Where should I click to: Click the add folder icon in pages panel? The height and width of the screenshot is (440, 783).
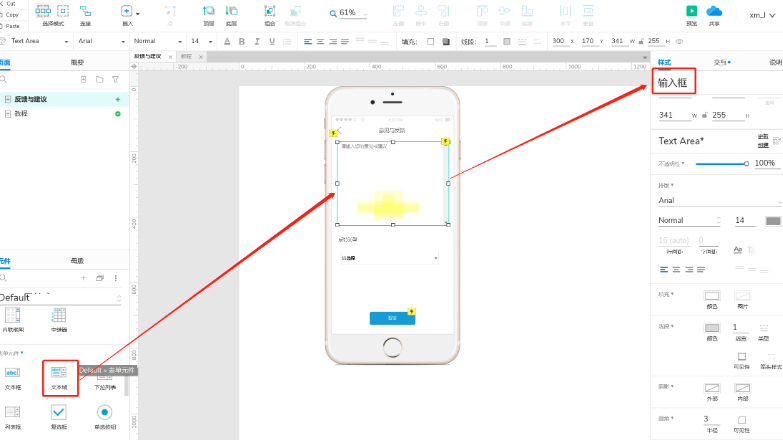click(x=99, y=79)
